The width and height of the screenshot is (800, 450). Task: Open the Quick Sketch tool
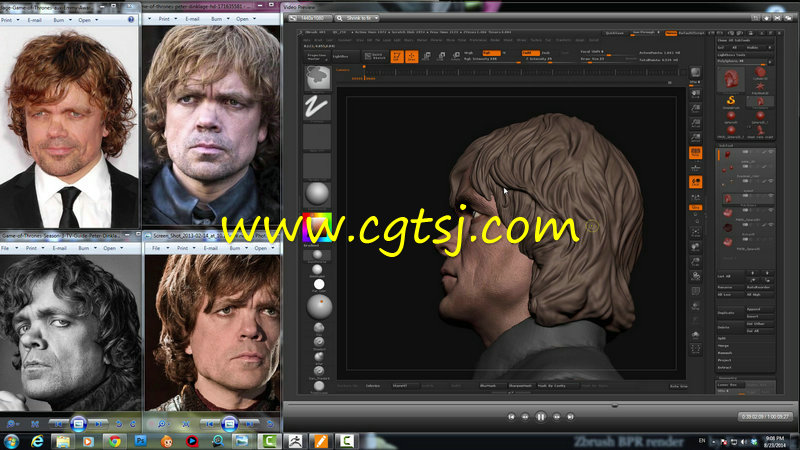[375, 56]
